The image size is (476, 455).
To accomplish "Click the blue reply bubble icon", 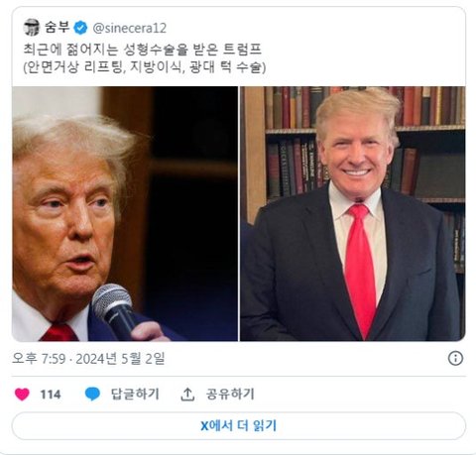I will [x=92, y=394].
